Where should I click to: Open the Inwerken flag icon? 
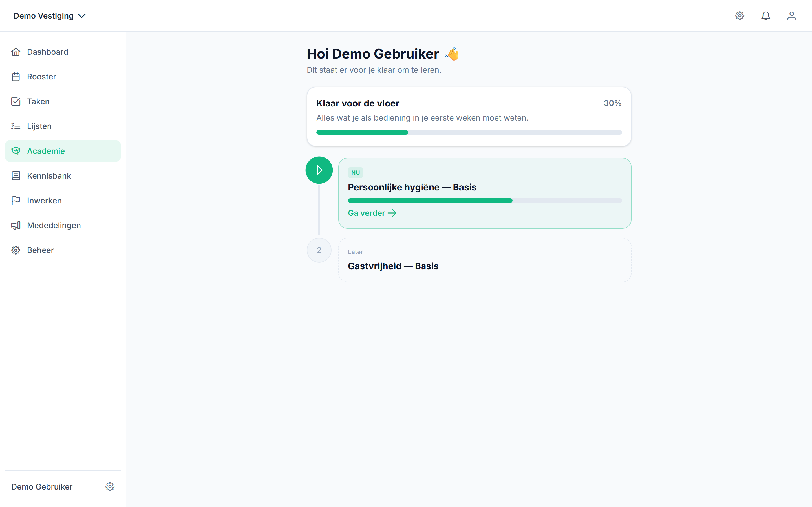point(16,201)
